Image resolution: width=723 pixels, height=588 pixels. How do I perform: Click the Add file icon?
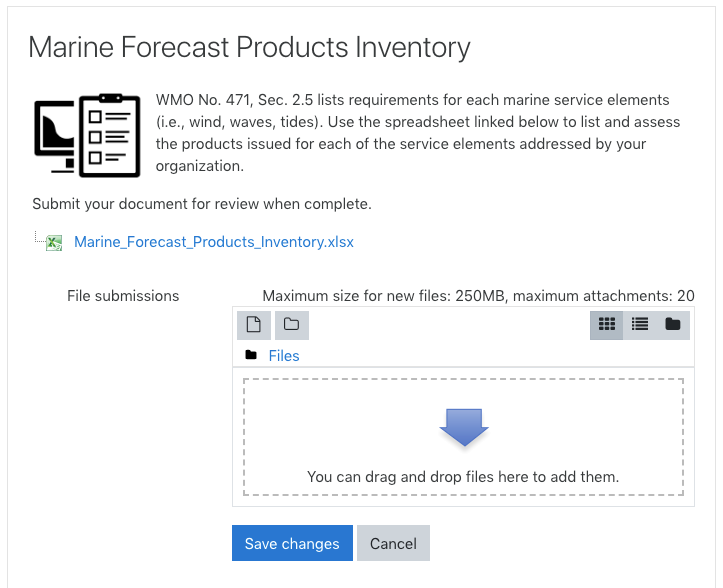click(x=254, y=325)
